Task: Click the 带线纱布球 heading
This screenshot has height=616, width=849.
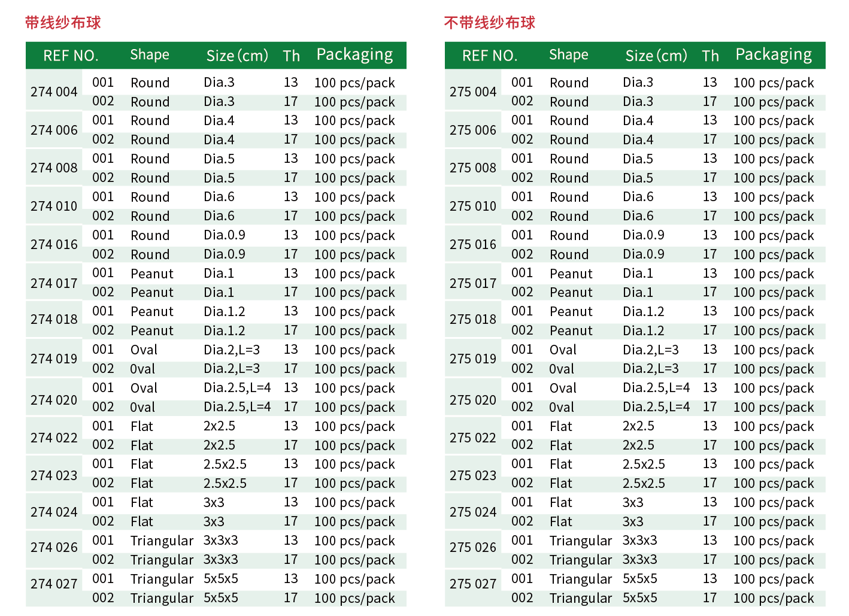Action: [63, 23]
